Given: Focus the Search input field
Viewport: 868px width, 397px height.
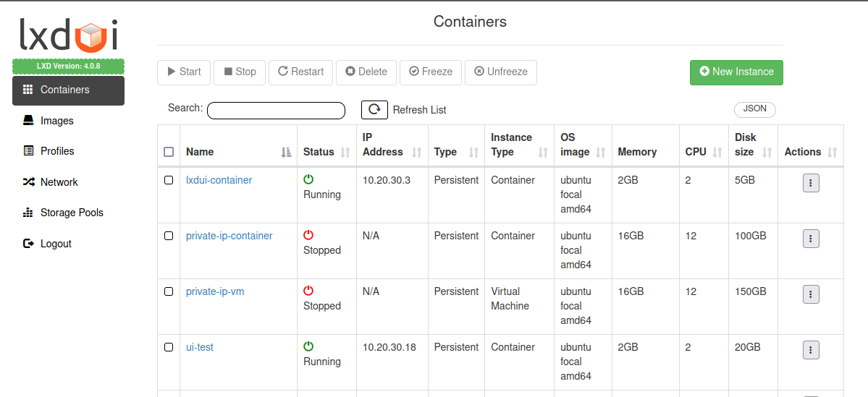Looking at the screenshot, I should click(276, 111).
